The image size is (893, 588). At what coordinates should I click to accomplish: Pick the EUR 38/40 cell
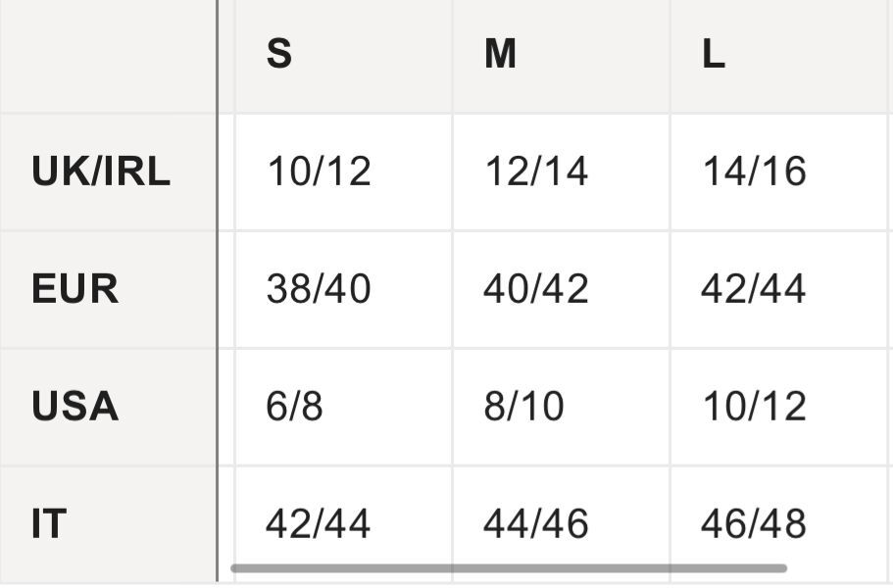(x=319, y=289)
